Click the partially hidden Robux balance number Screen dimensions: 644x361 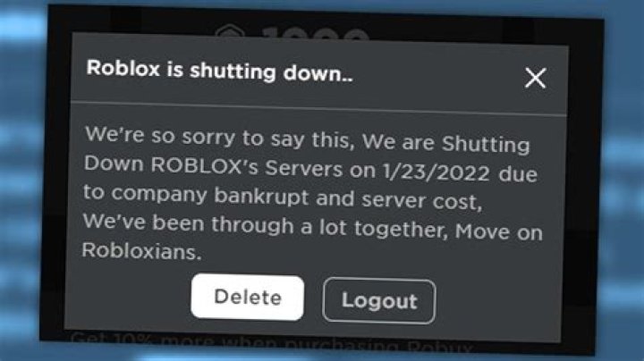pos(316,35)
